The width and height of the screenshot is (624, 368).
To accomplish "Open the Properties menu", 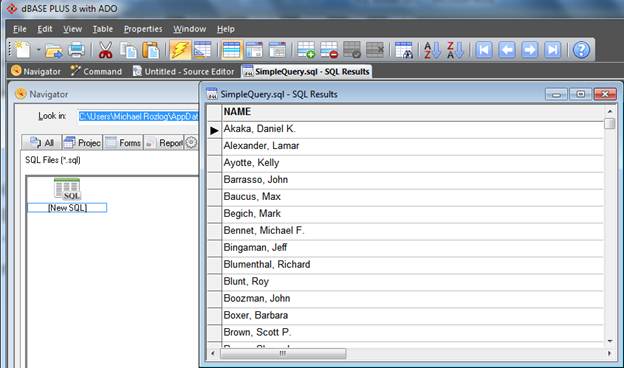I will 143,29.
